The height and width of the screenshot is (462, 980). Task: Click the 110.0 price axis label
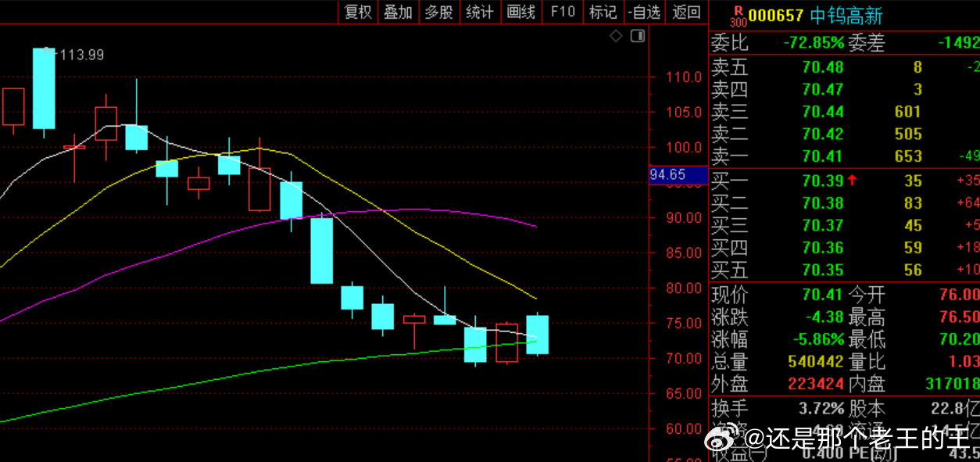[684, 77]
